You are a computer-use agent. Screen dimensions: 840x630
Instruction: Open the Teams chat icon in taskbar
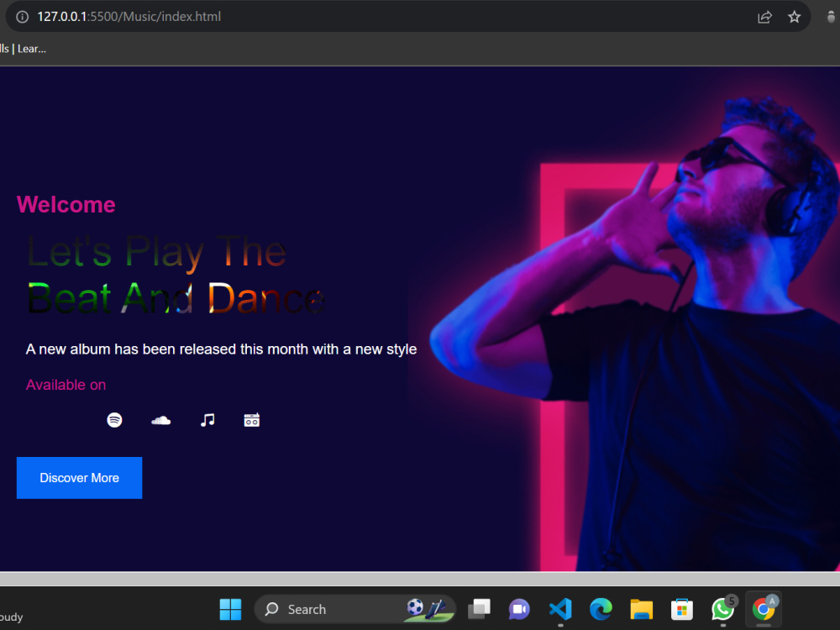519,609
